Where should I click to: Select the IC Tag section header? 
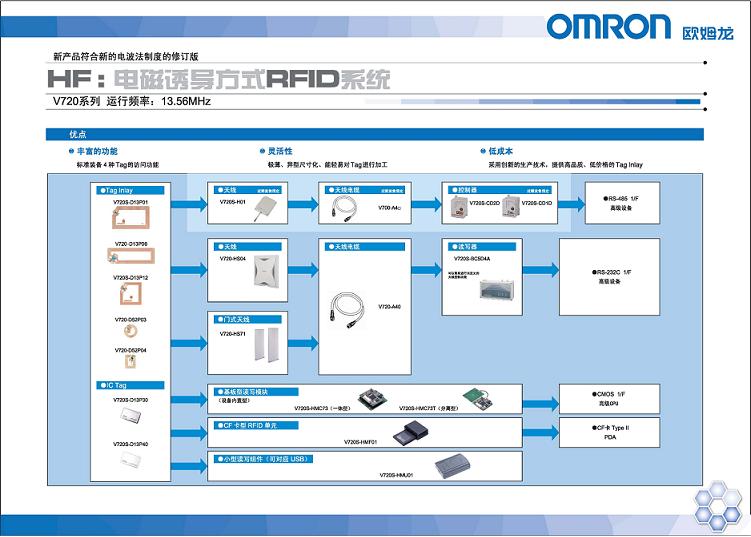pos(130,385)
